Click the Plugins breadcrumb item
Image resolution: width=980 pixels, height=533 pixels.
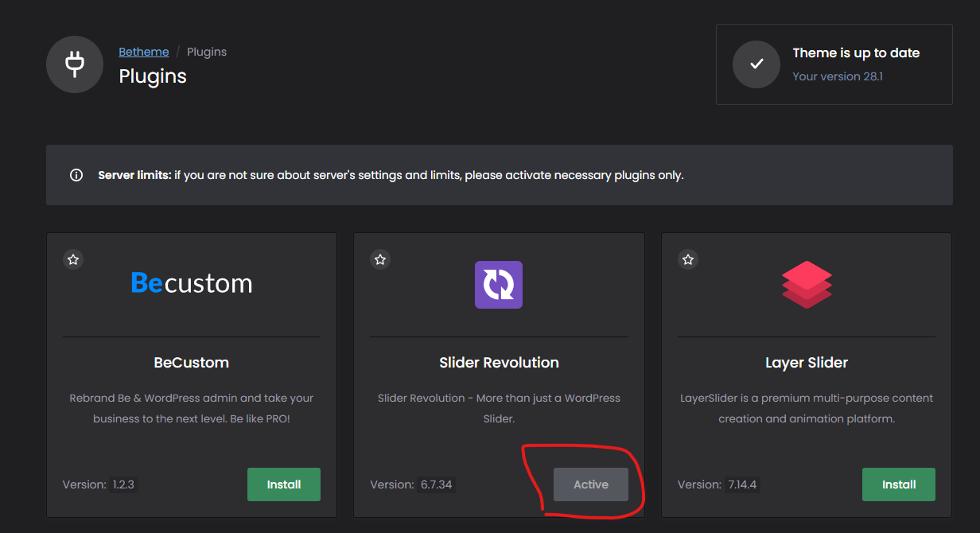pos(207,52)
